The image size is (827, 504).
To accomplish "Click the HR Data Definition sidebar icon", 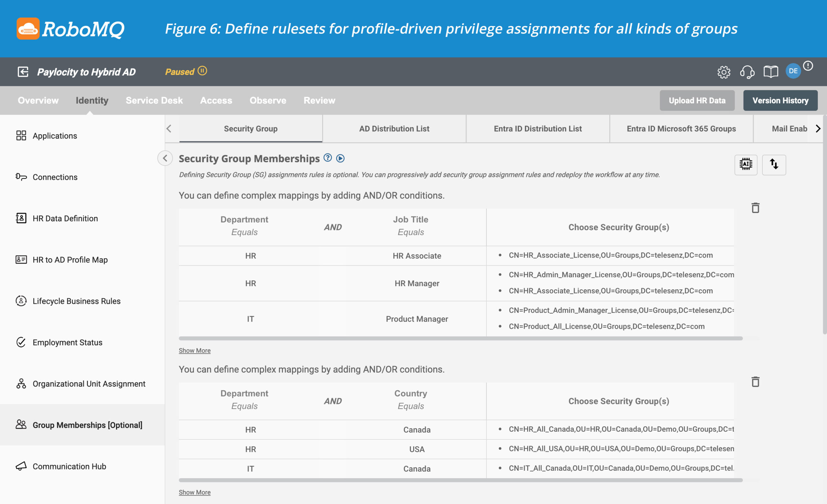I will [20, 218].
